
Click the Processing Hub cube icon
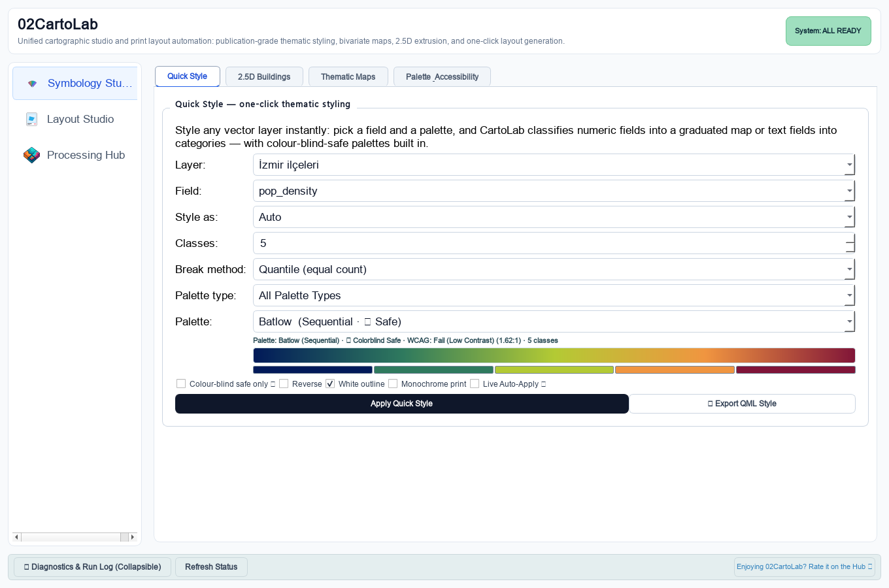click(x=31, y=155)
